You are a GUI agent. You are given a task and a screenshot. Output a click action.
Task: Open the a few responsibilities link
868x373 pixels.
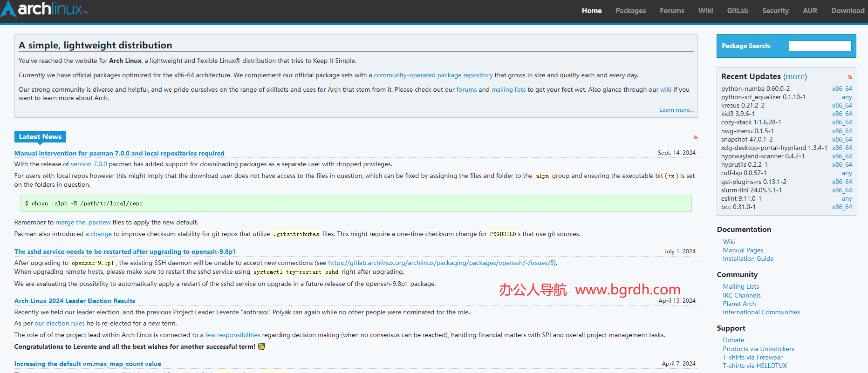[230, 335]
